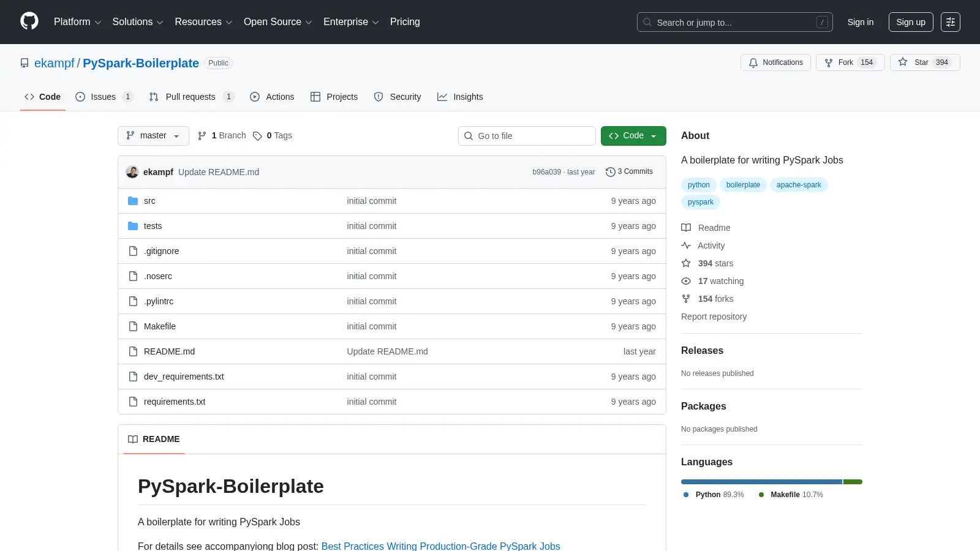Open the PySpark-Boilerplate repo name link
Image resolution: width=980 pixels, height=551 pixels.
coord(141,63)
